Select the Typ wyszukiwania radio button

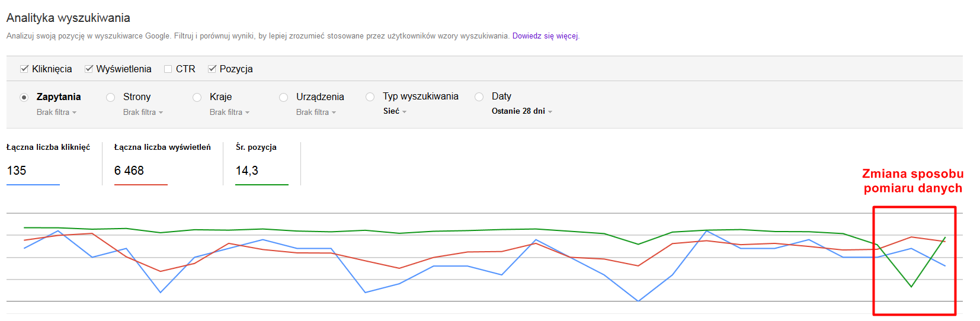[x=370, y=97]
